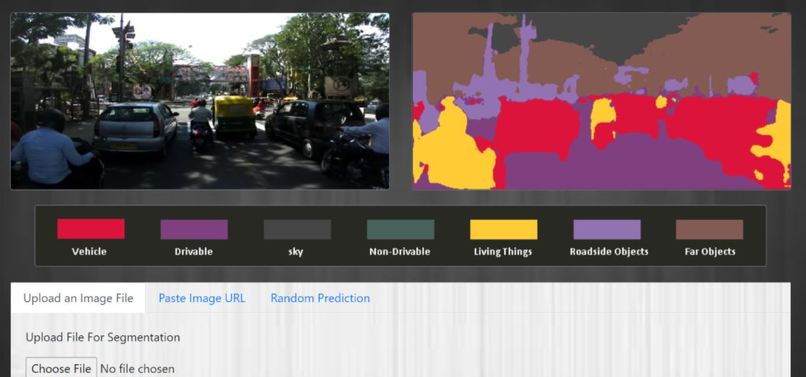Click the yellow Living Things color swatch

click(x=504, y=229)
